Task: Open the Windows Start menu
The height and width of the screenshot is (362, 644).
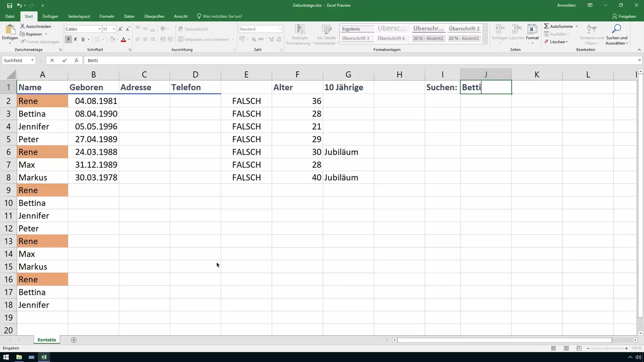Action: [6, 357]
